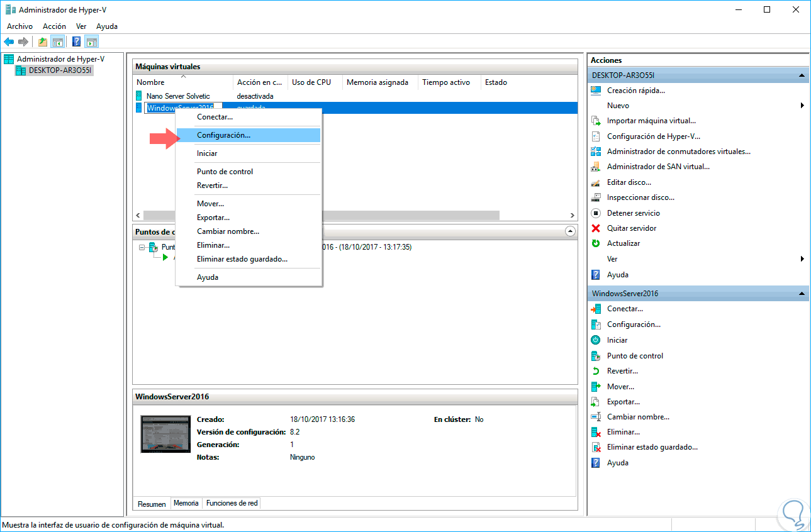
Task: Select the Nano Server Solvetic virtual machine
Action: tap(178, 96)
